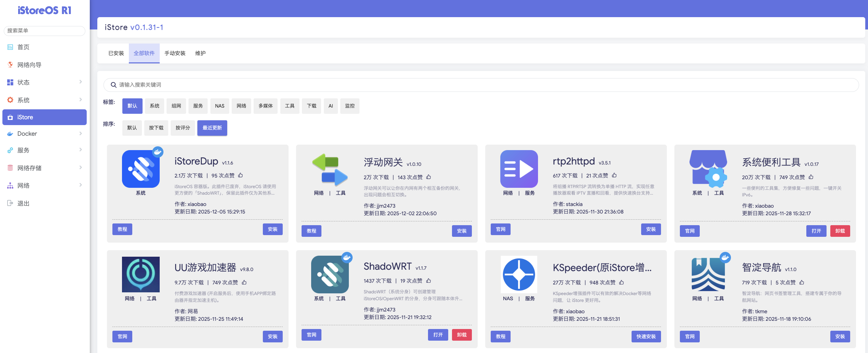868x353 pixels.
Task: Click 快速安装 for KSpeeder
Action: (646, 337)
